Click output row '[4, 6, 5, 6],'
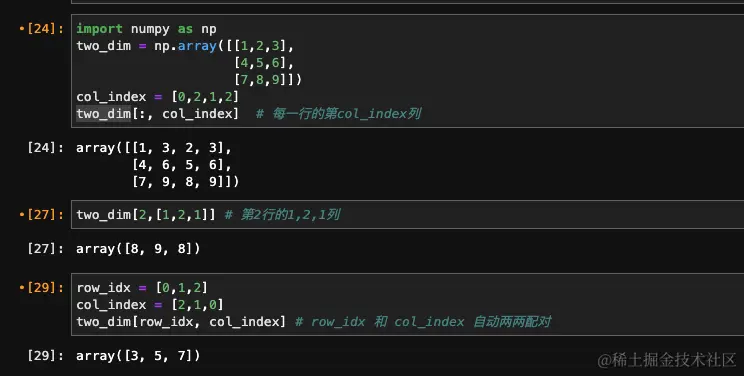 click(182, 165)
